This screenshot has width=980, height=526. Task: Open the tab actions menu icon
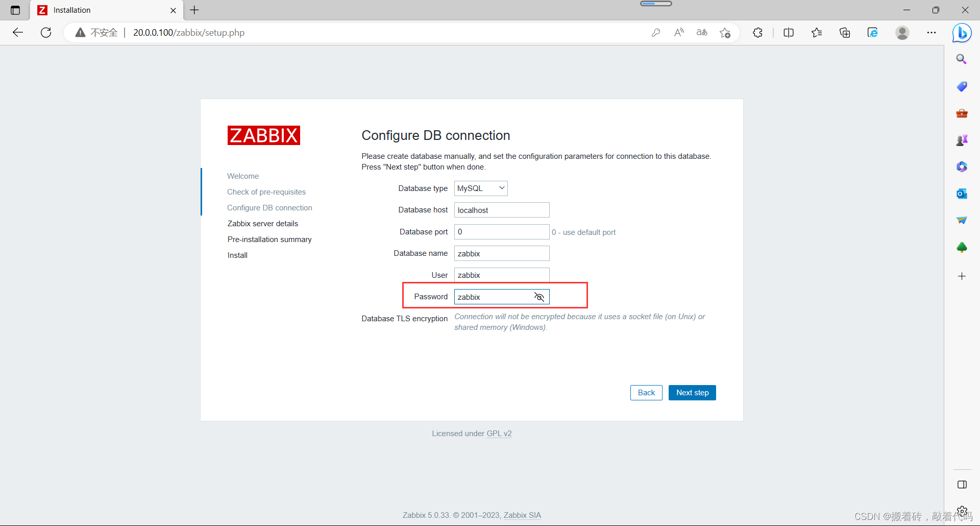[15, 10]
